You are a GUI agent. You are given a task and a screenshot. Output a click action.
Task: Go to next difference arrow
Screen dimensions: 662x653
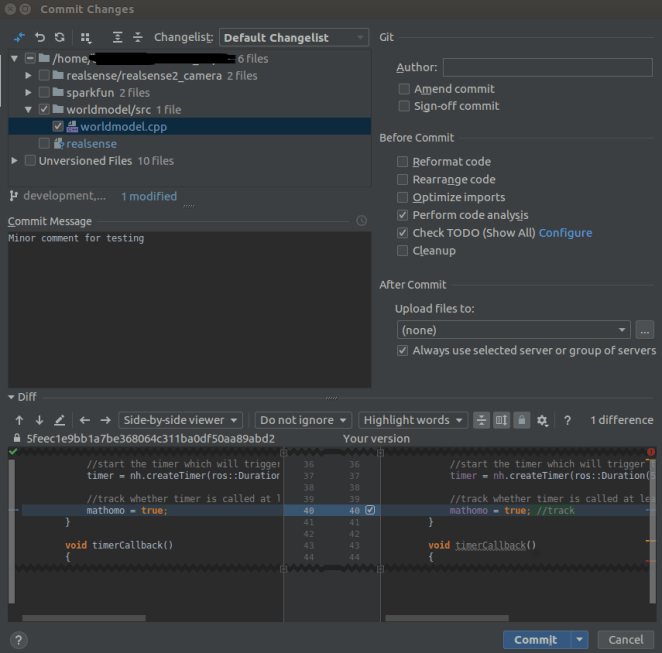39,421
